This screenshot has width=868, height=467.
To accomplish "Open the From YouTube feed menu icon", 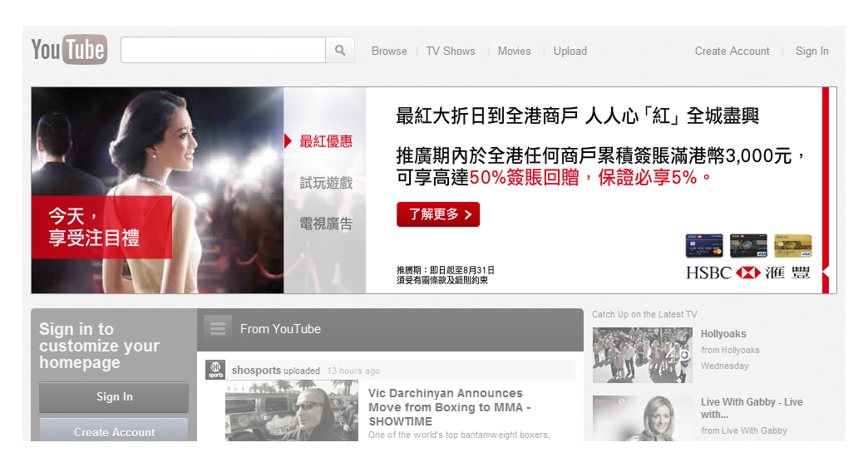I will (218, 328).
